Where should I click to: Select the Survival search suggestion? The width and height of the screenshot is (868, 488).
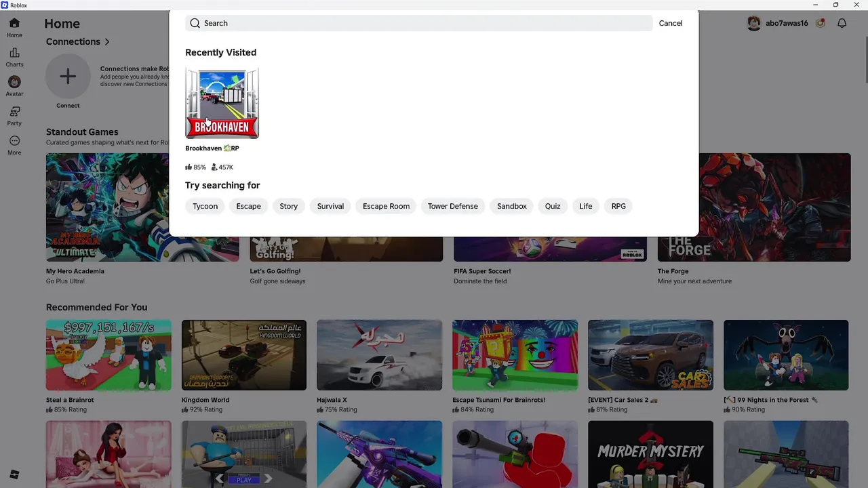click(x=330, y=206)
